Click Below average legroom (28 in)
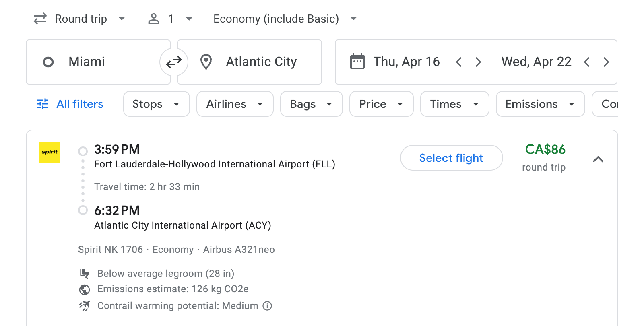The height and width of the screenshot is (326, 644). click(166, 274)
